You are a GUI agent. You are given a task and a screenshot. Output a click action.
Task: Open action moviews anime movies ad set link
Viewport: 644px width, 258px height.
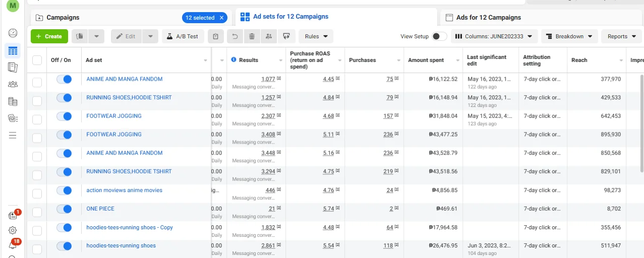[124, 190]
